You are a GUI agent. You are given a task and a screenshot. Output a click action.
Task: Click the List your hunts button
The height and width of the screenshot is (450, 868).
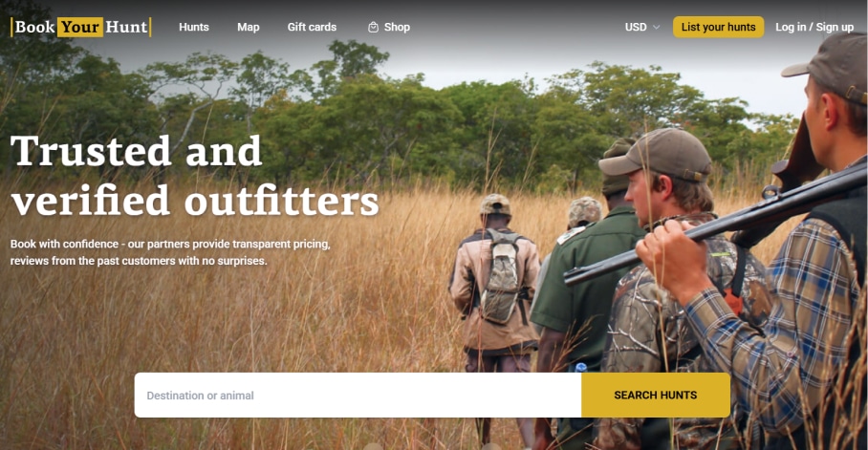point(718,27)
